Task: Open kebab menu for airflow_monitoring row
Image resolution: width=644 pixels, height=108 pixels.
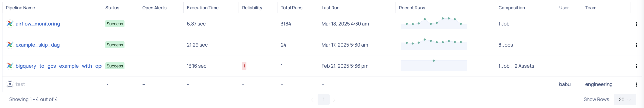Action: [636, 24]
